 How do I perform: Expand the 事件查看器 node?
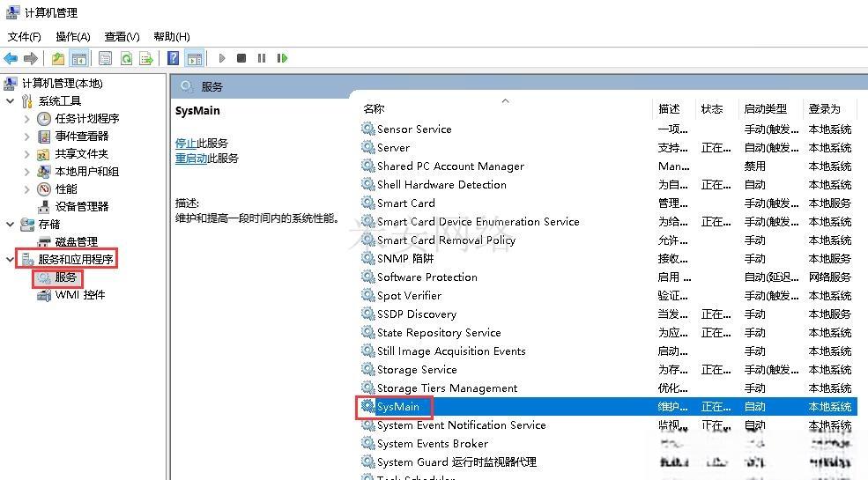26,136
